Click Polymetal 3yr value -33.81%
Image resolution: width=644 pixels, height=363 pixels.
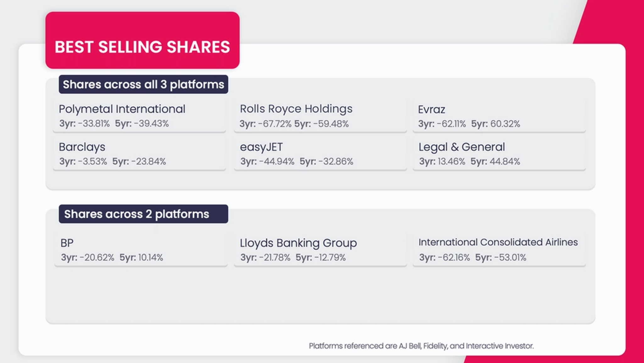click(94, 123)
